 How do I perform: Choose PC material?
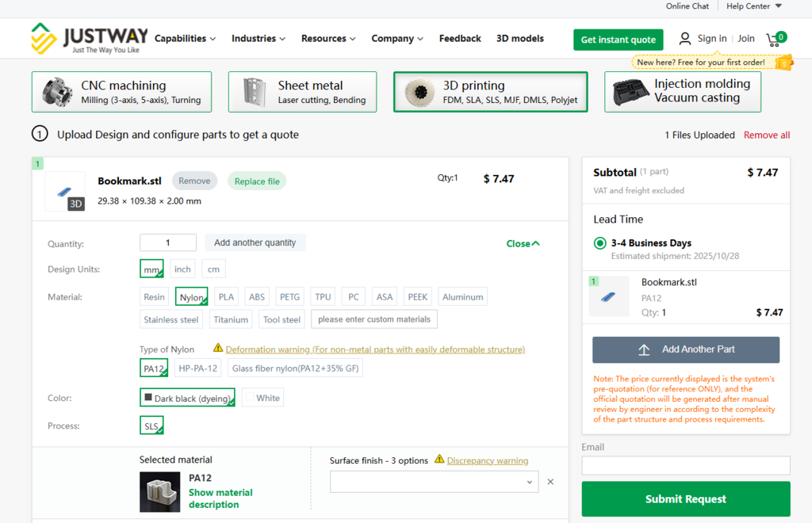[x=354, y=297]
